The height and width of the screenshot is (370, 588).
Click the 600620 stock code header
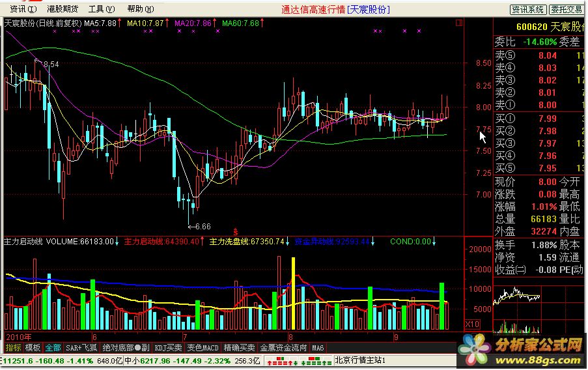(532, 27)
